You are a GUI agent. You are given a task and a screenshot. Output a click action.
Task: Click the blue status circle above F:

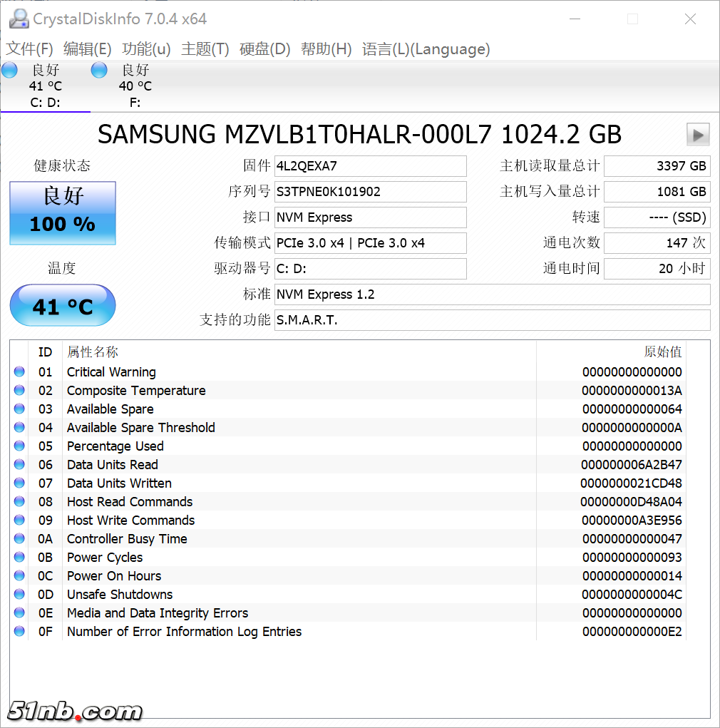98,70
